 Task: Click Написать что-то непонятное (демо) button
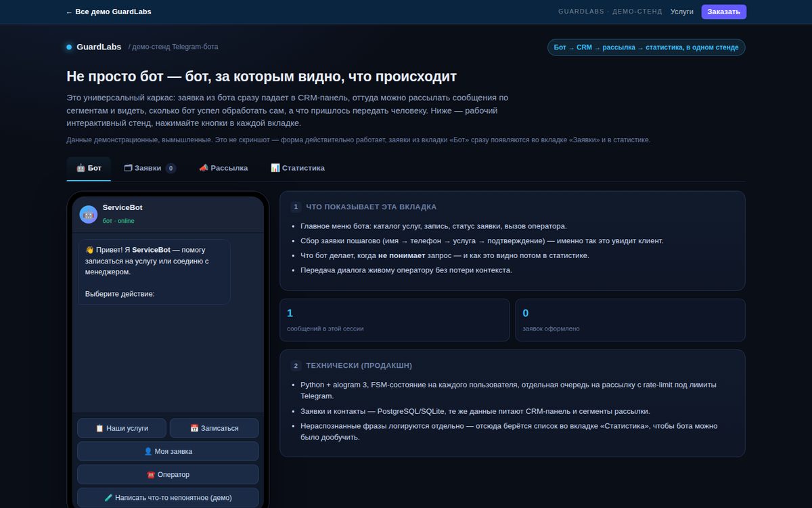point(168,497)
